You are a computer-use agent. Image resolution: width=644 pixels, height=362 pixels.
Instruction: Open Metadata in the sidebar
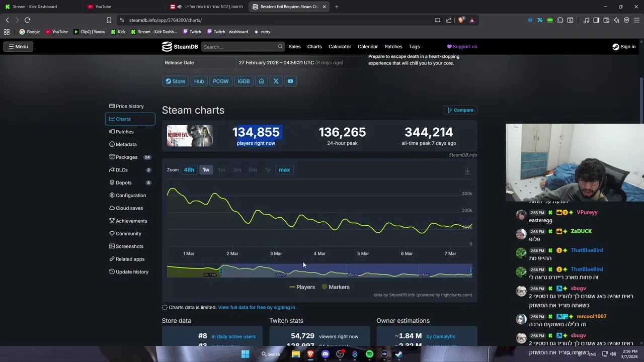[x=130, y=144]
